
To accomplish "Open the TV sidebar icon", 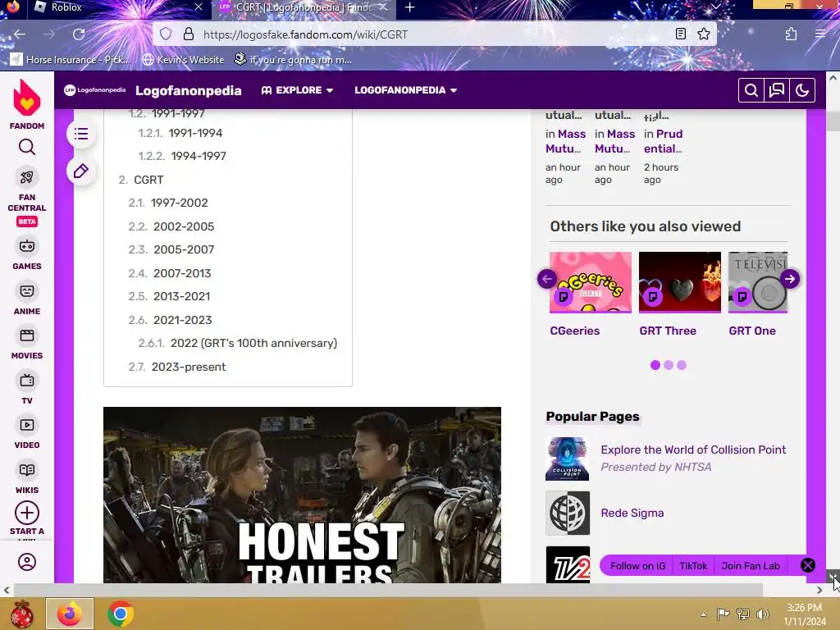I will pyautogui.click(x=27, y=381).
